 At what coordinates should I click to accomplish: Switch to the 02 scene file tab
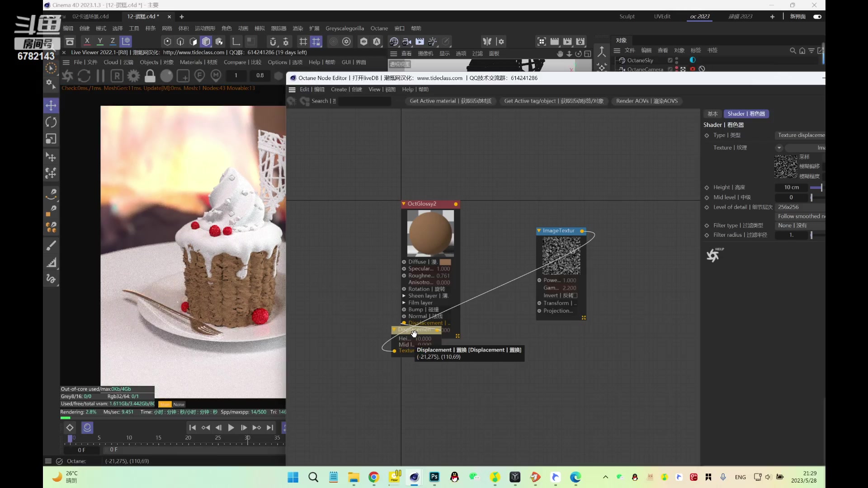(90, 17)
